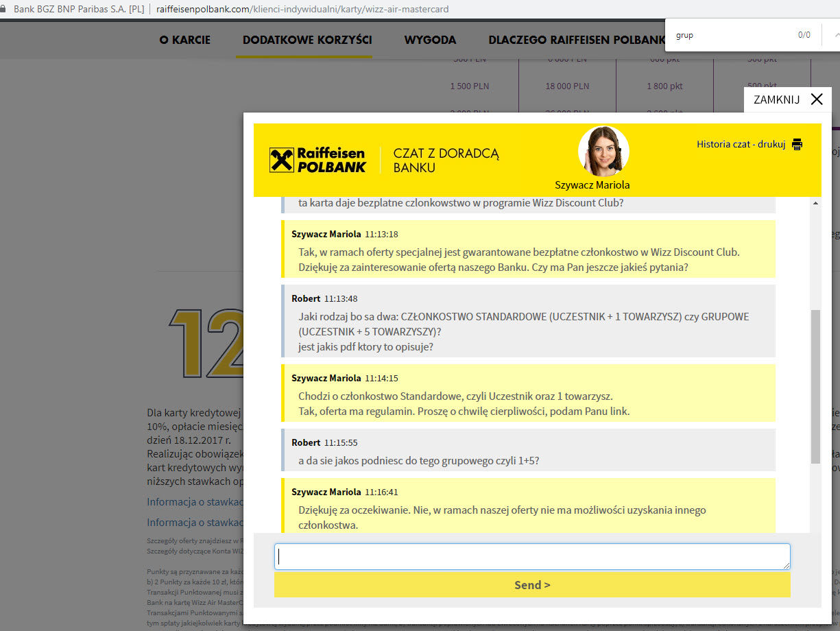
Task: Click the message starting "Tak, w ramach oferty specjalnej"
Action: (x=519, y=259)
